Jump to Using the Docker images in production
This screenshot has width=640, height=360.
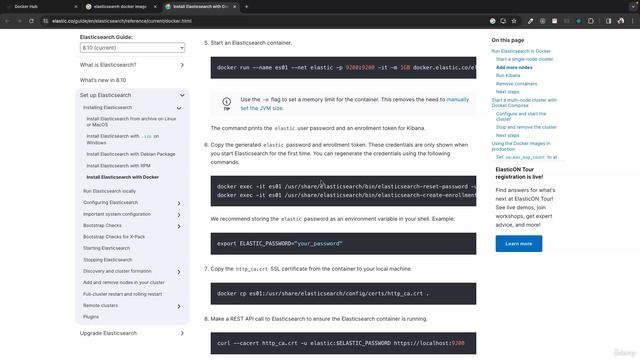521,146
